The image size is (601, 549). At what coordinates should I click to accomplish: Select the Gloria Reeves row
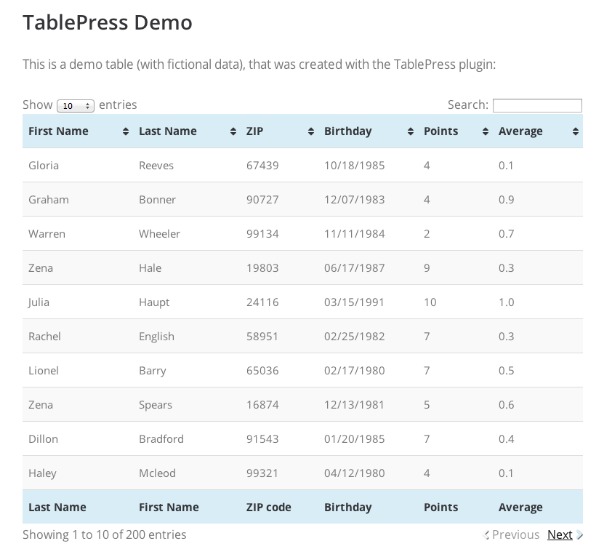point(300,165)
